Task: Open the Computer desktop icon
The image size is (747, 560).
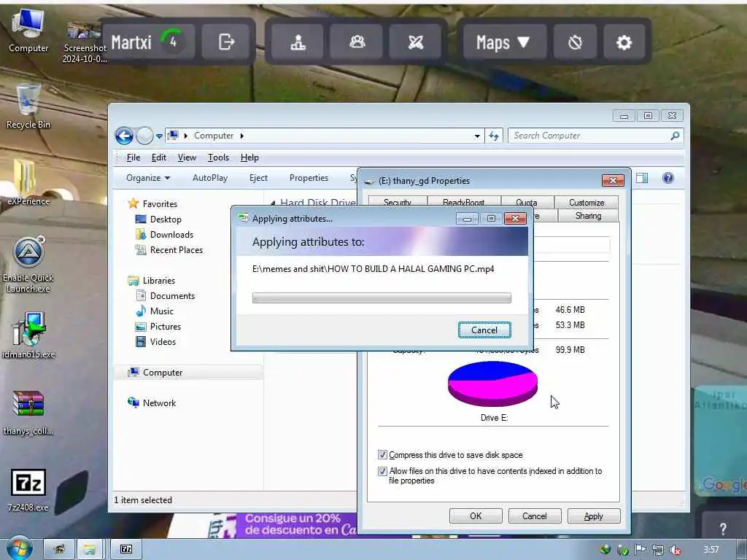Action: click(28, 30)
